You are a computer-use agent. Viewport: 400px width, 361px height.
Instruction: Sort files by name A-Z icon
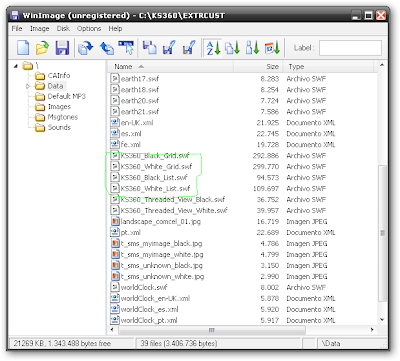coord(213,48)
